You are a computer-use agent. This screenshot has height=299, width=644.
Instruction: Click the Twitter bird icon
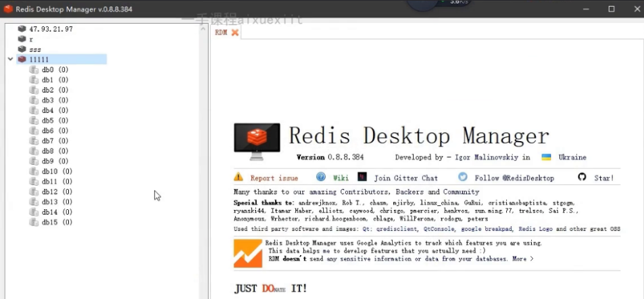pyautogui.click(x=463, y=177)
